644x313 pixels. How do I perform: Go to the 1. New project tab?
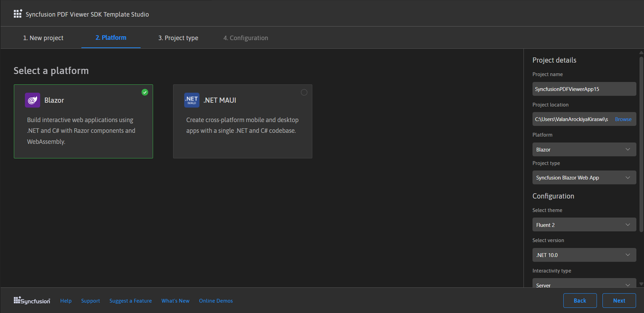tap(43, 38)
